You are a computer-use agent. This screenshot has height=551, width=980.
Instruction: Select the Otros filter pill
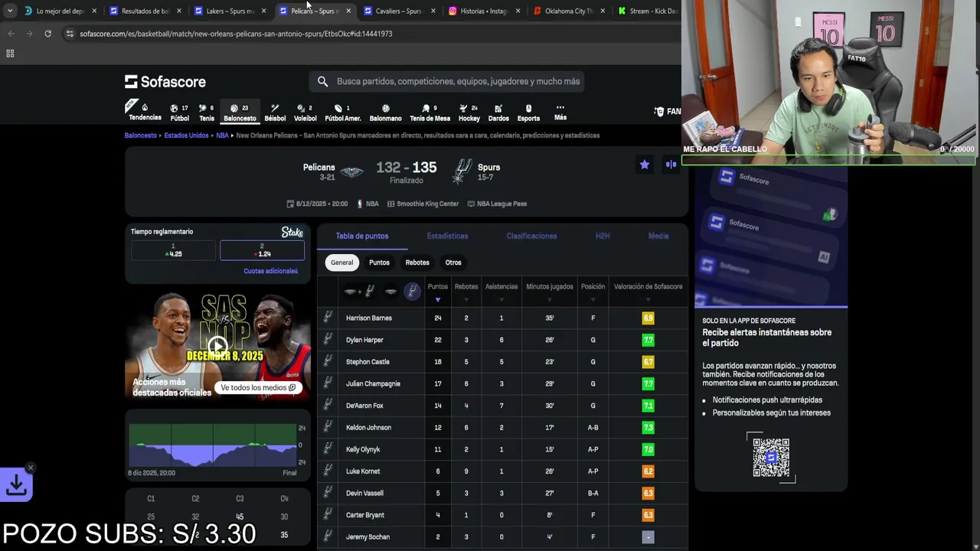coord(453,262)
